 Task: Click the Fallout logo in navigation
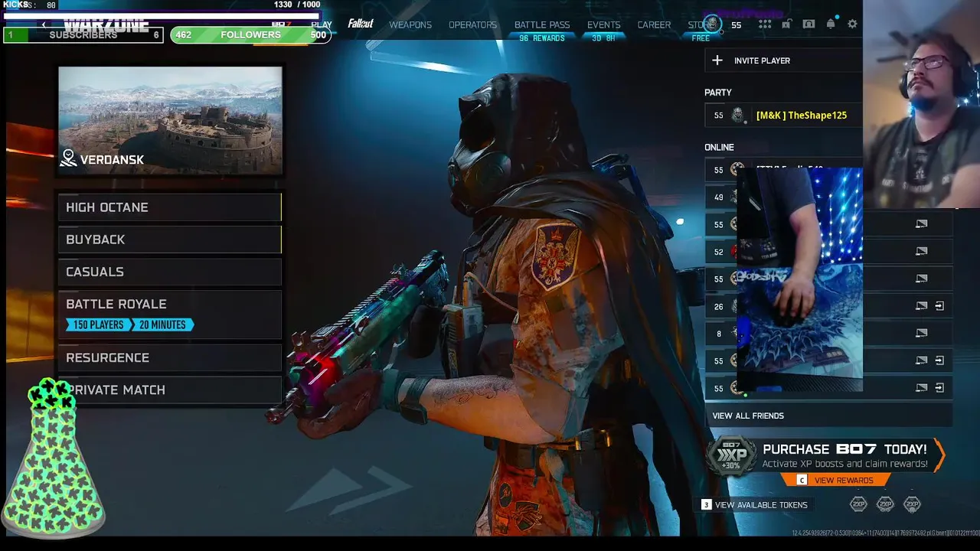pyautogui.click(x=361, y=24)
